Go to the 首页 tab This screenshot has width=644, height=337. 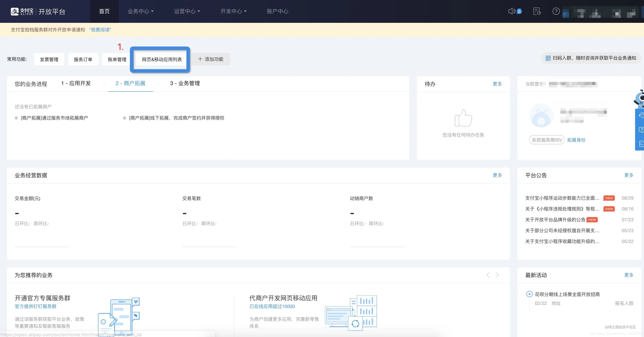click(104, 11)
